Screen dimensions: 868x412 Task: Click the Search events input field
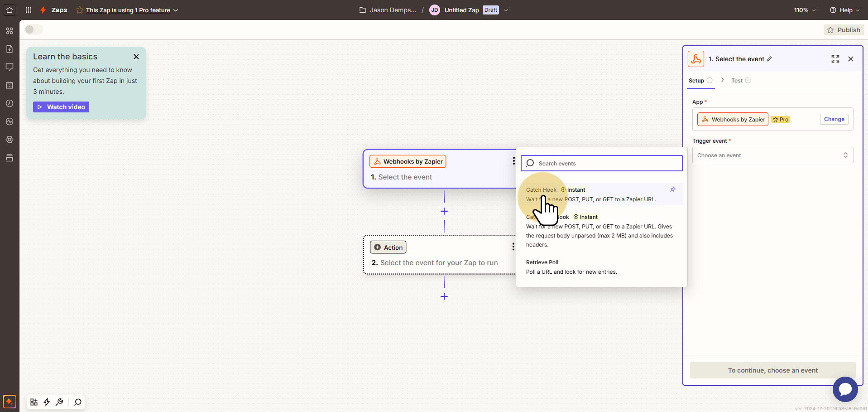601,163
